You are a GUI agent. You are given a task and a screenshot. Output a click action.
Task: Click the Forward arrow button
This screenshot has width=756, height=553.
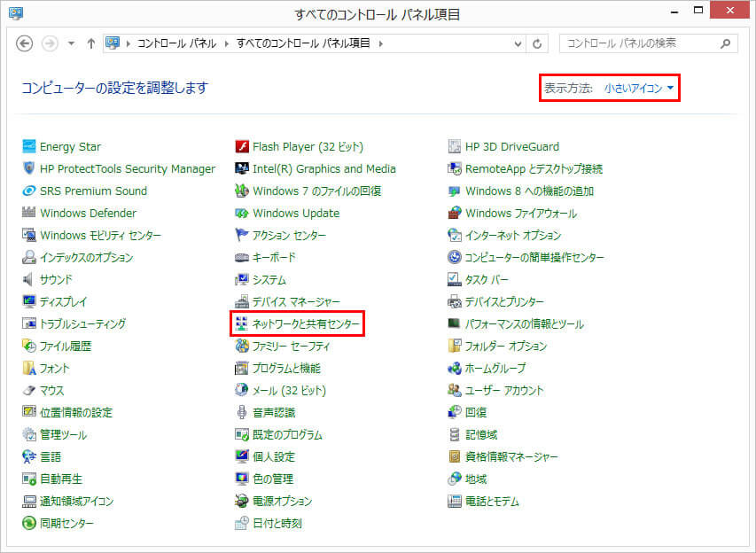pos(50,43)
